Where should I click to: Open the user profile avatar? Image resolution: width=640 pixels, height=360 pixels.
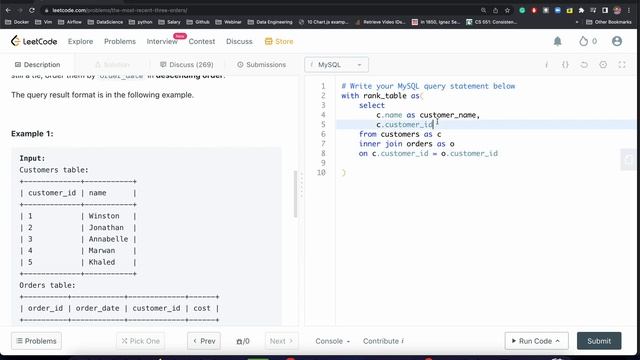coord(617,41)
